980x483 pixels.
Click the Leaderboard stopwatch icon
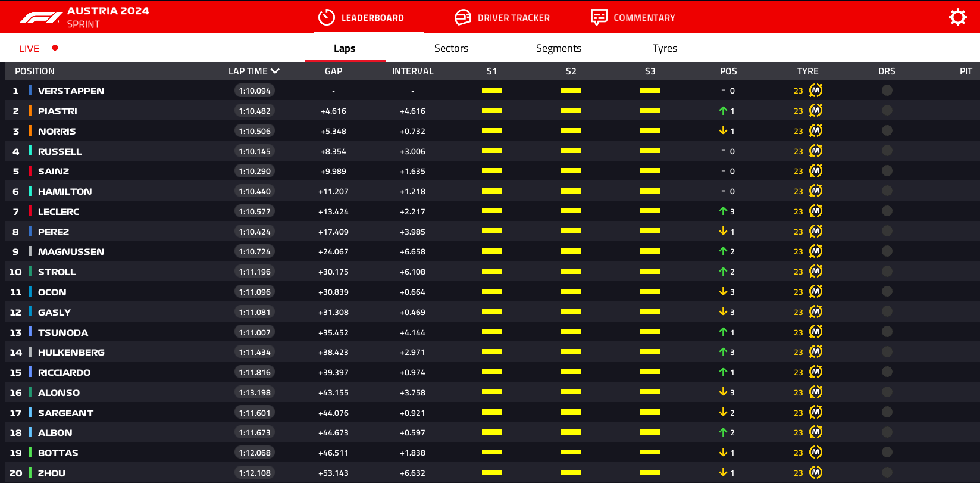[327, 18]
